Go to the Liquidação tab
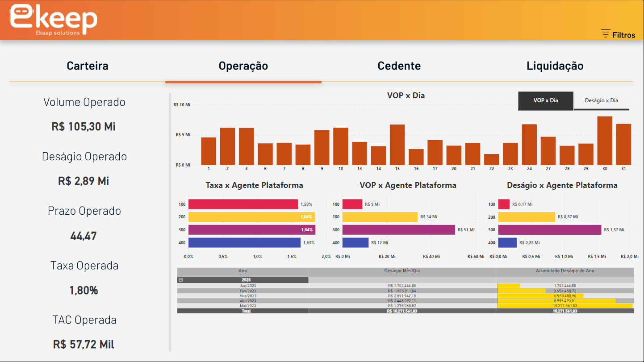Viewport: 644px width, 362px height. [555, 66]
